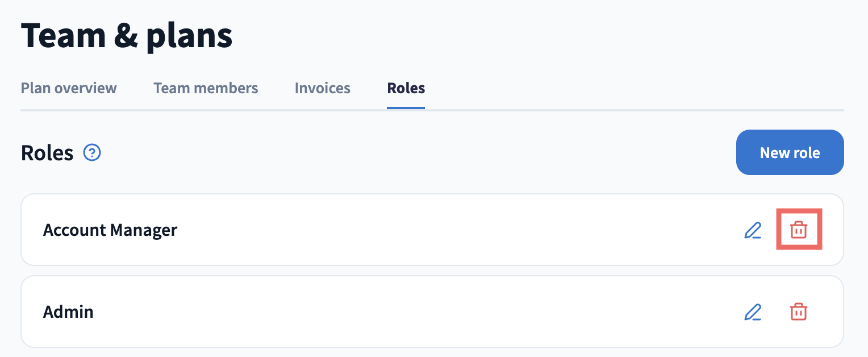Image resolution: width=868 pixels, height=357 pixels.
Task: Click the red highlighted delete box
Action: click(x=799, y=229)
